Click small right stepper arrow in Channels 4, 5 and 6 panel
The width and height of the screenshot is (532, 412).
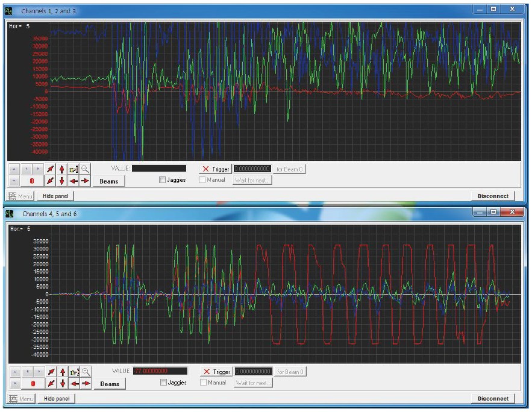39,372
